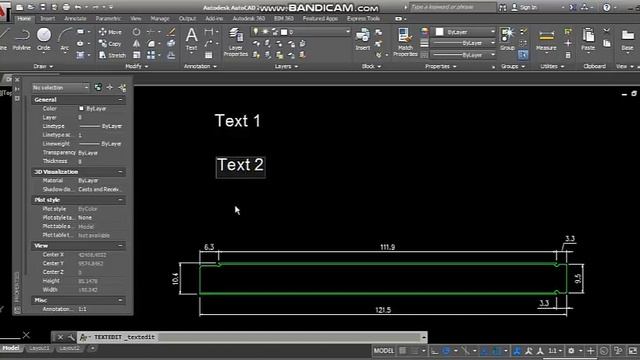Viewport: 640px width, 360px height.
Task: Collapse the View section in Properties palette
Action: click(120, 246)
